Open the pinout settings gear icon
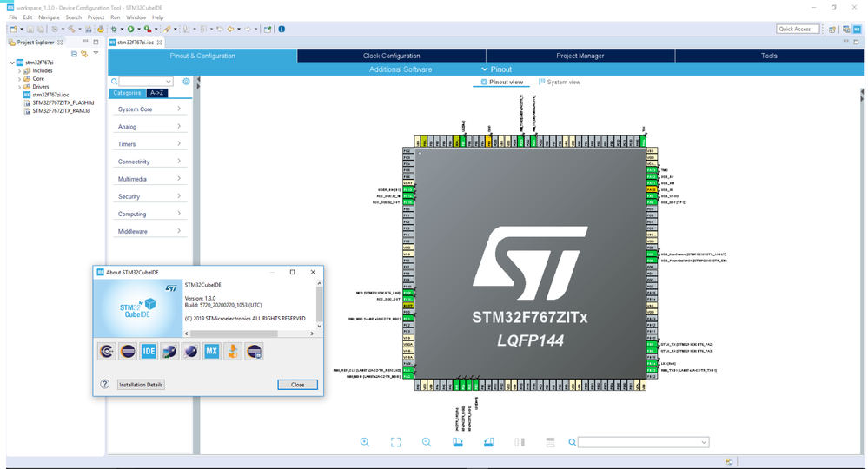 click(x=187, y=82)
